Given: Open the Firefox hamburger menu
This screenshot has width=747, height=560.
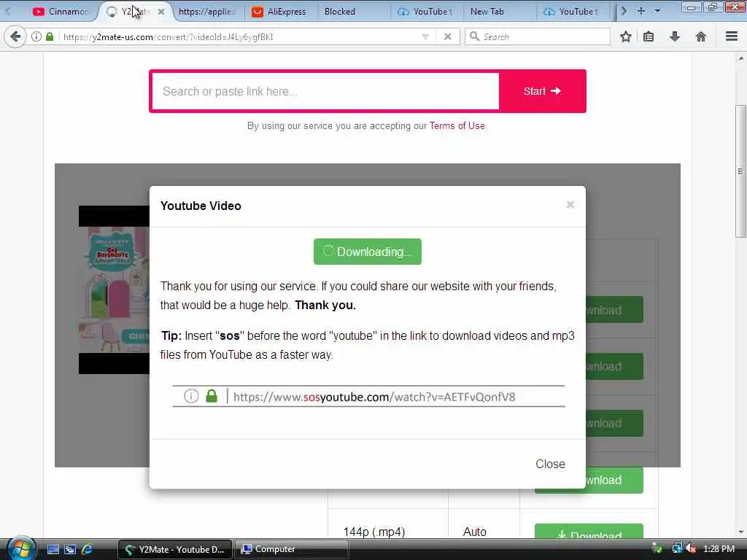Looking at the screenshot, I should (x=732, y=36).
